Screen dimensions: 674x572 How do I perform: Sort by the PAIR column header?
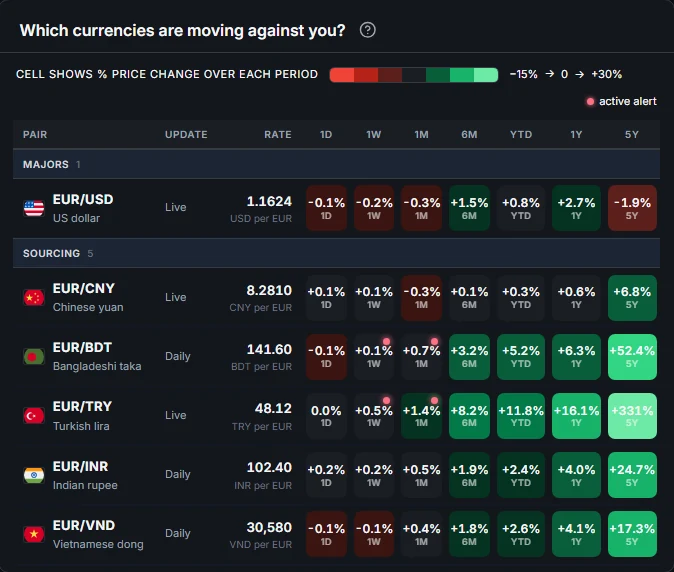(35, 135)
